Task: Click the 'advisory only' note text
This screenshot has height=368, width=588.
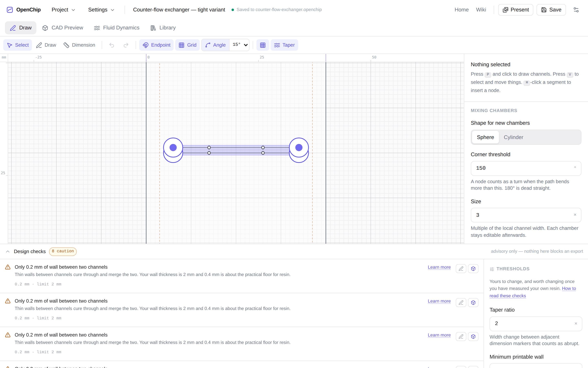Action: tap(537, 251)
